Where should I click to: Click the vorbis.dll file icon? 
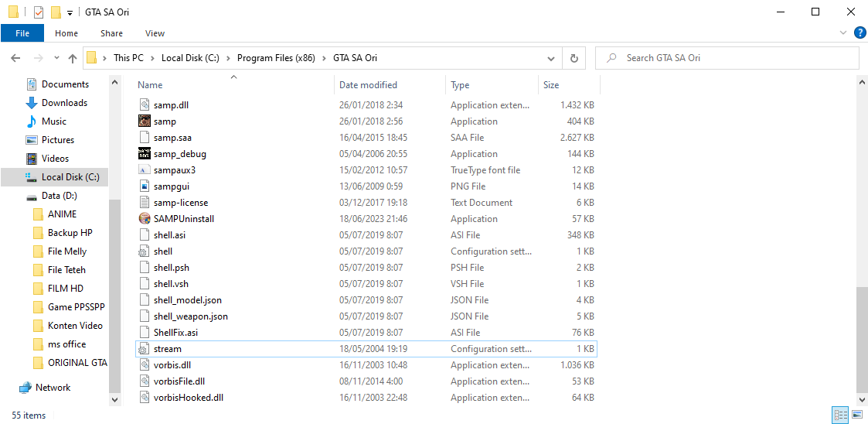pyautogui.click(x=144, y=365)
